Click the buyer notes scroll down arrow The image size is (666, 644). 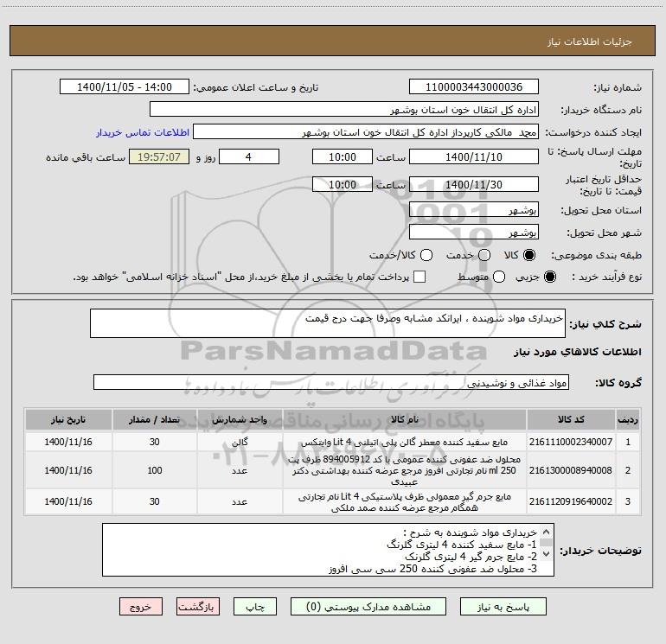(x=547, y=553)
